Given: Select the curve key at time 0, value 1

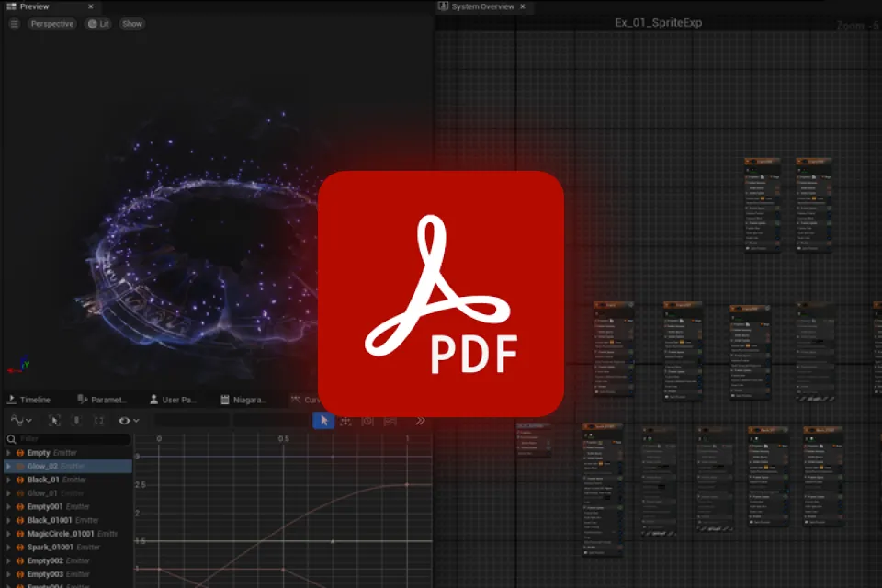Looking at the screenshot, I should click(x=159, y=570).
